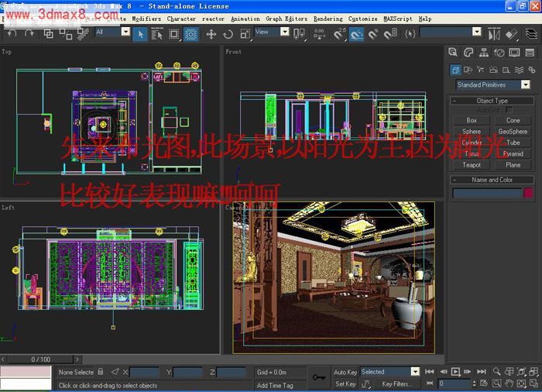Open the Customize menu
Viewport: 542px width, 392px height.
click(x=362, y=19)
